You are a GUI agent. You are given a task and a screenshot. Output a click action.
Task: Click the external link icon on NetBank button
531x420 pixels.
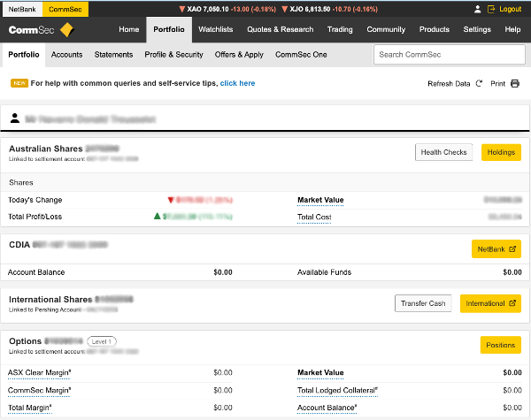pos(512,249)
